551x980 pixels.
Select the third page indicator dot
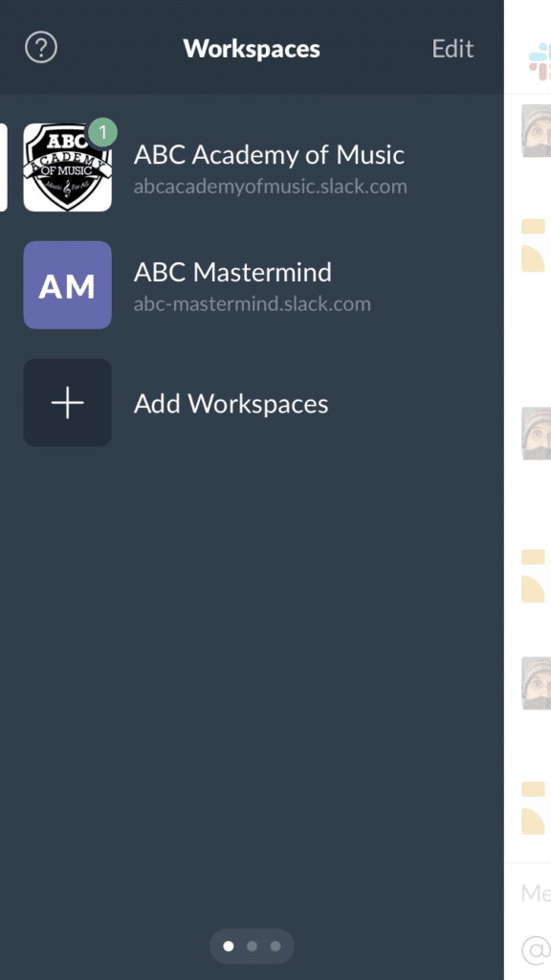[x=275, y=947]
